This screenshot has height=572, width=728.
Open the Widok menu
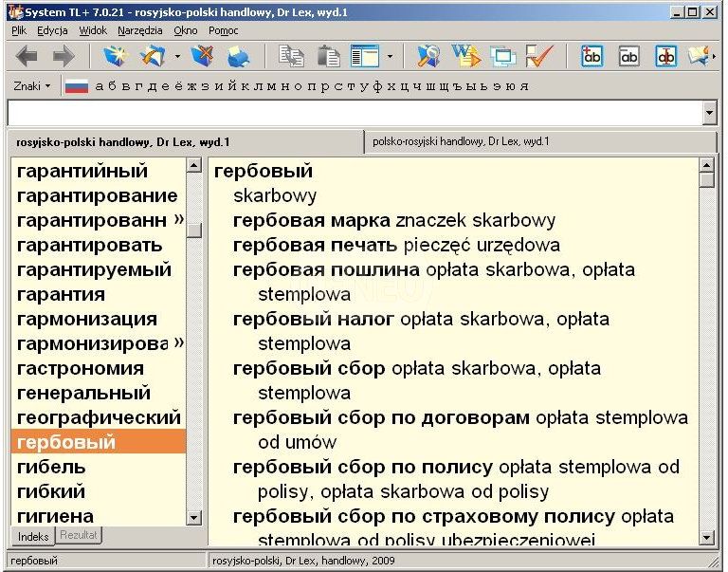click(93, 30)
